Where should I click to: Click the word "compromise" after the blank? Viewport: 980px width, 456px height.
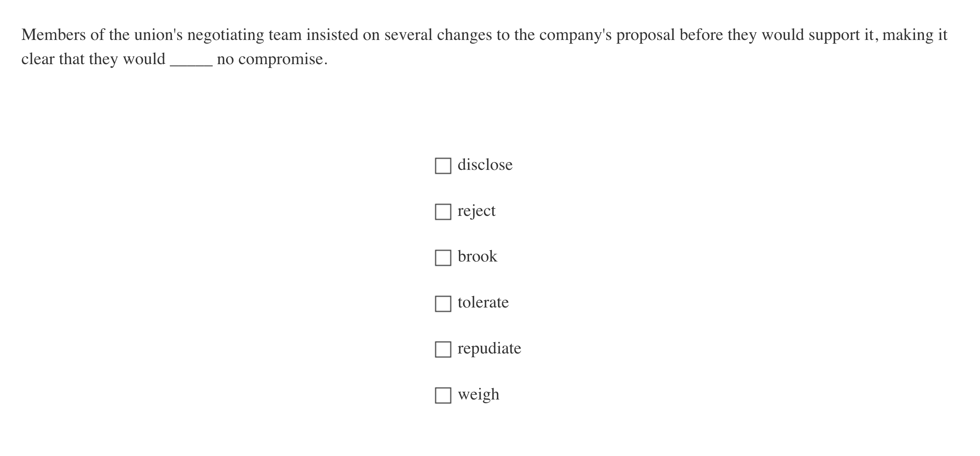281,60
